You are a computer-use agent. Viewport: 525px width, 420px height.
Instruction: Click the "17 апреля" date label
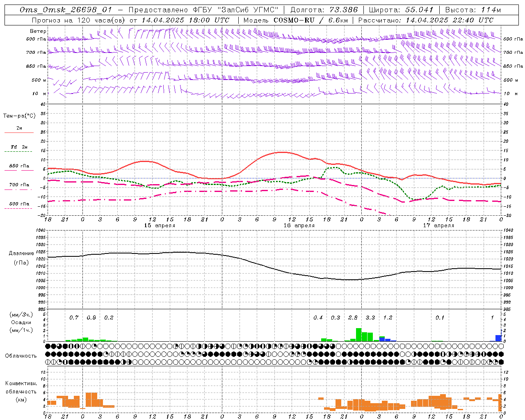[x=438, y=226]
